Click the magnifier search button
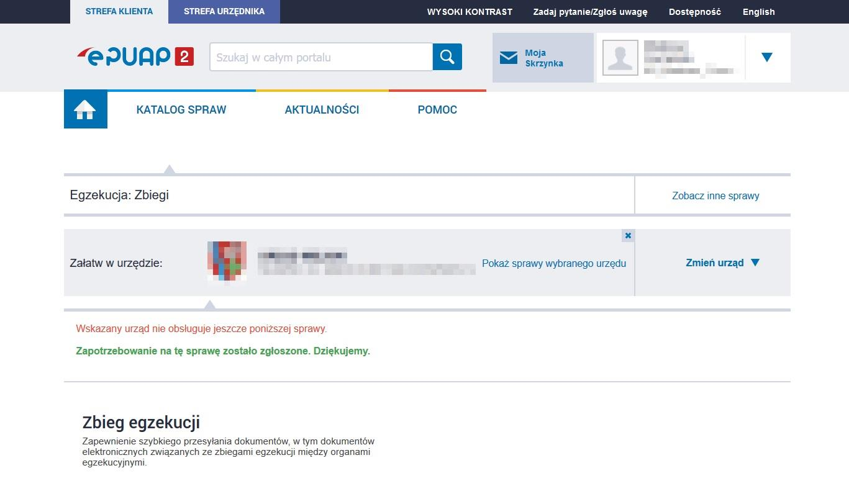The height and width of the screenshot is (504, 849). coord(447,57)
